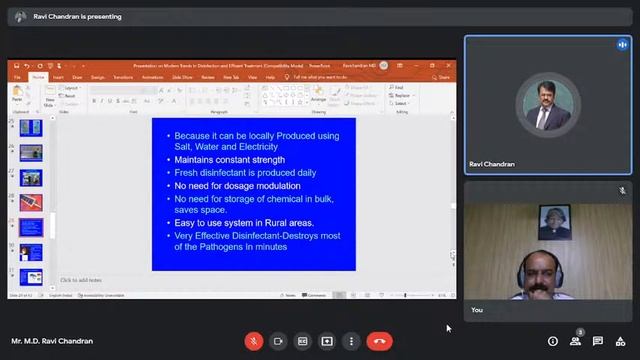Click Start From Beginning quick access icon
This screenshot has width=640, height=360.
pos(50,66)
